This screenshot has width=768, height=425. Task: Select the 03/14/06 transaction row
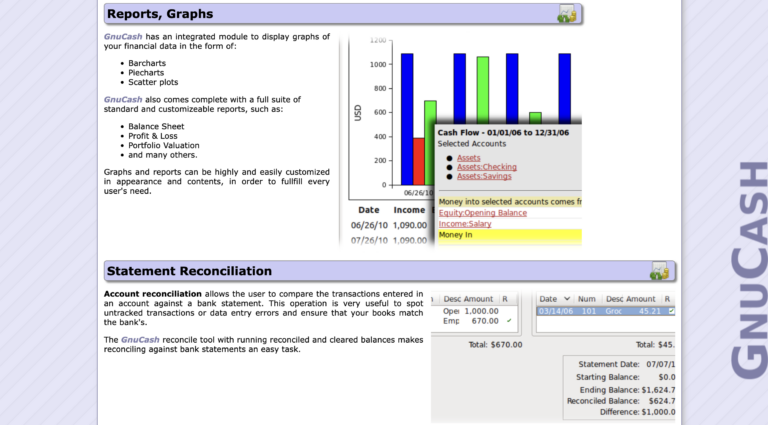point(600,311)
